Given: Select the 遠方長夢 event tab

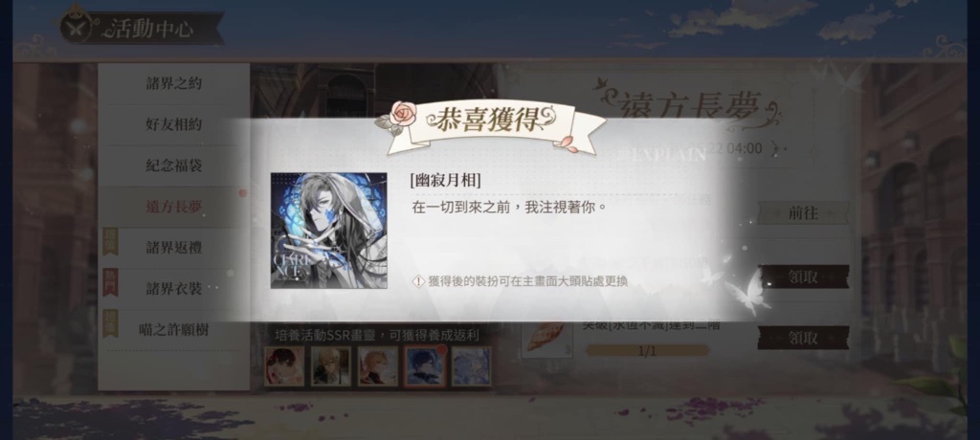Looking at the screenshot, I should click(x=174, y=207).
